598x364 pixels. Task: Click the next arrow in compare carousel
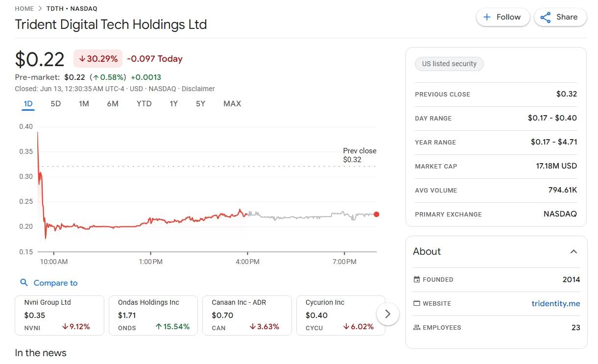[x=388, y=314]
